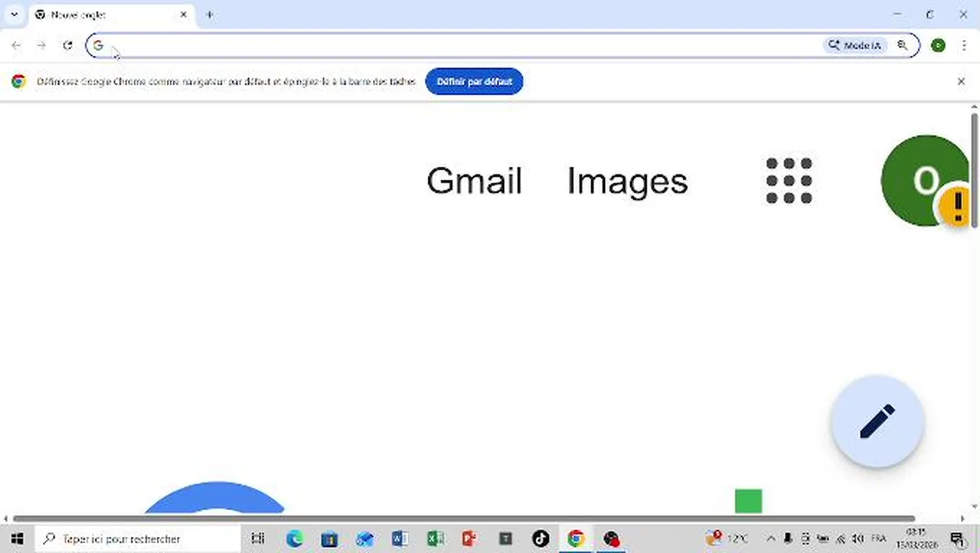Open TikTok from the taskbar
Viewport: 980px width, 553px height.
[540, 538]
